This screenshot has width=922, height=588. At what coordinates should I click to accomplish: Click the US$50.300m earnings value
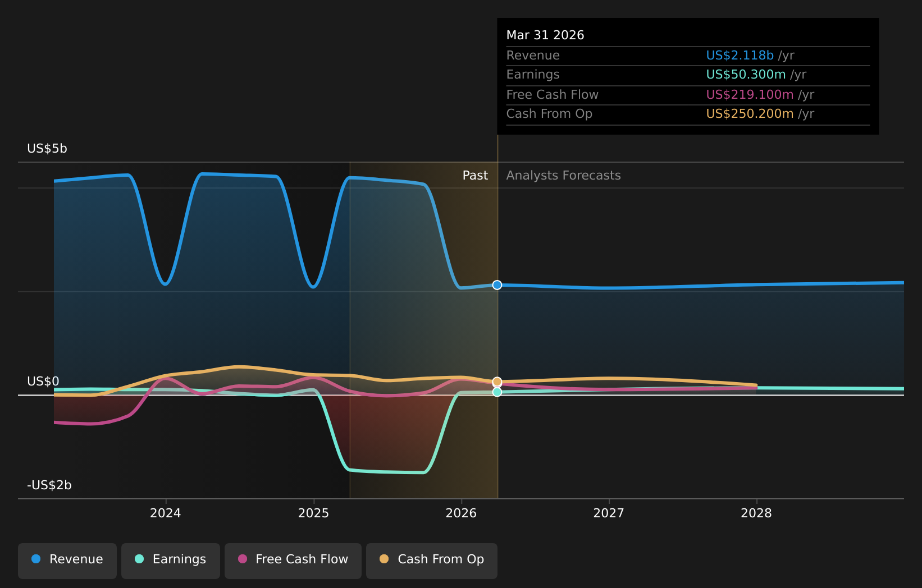point(746,75)
